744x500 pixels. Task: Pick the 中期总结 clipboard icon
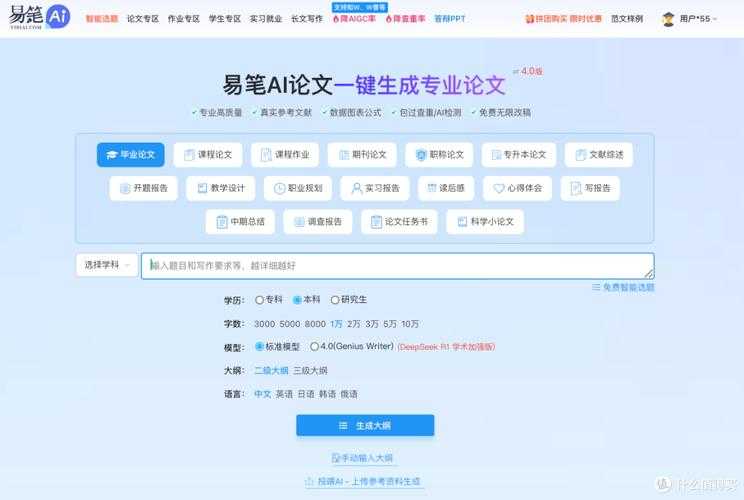[x=222, y=222]
